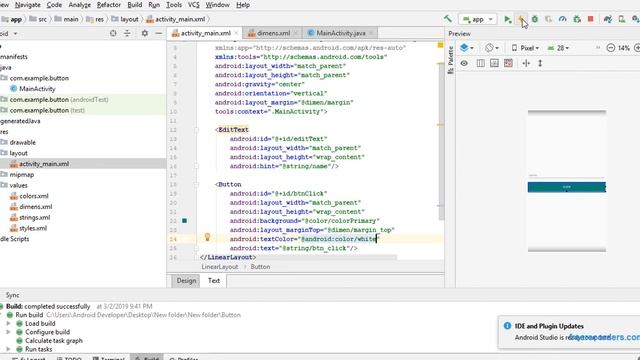Image resolution: width=640 pixels, height=360 pixels.
Task: Hide the Project panel using the minus icon
Action: click(159, 33)
